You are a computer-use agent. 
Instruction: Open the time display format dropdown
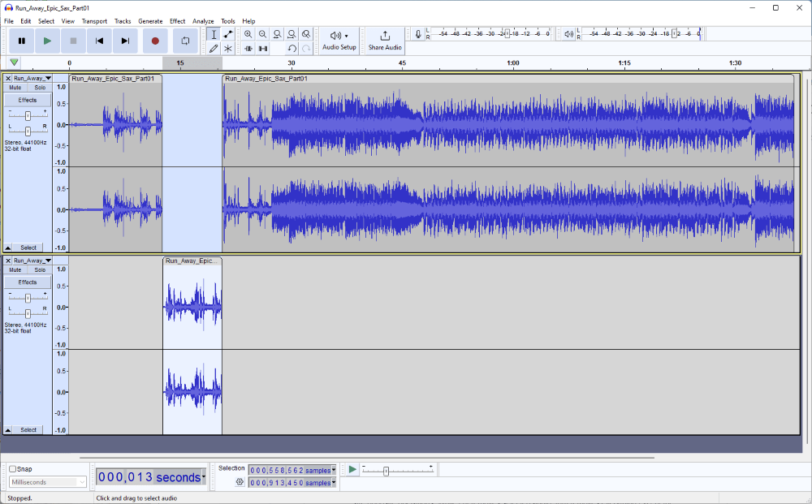(x=204, y=476)
